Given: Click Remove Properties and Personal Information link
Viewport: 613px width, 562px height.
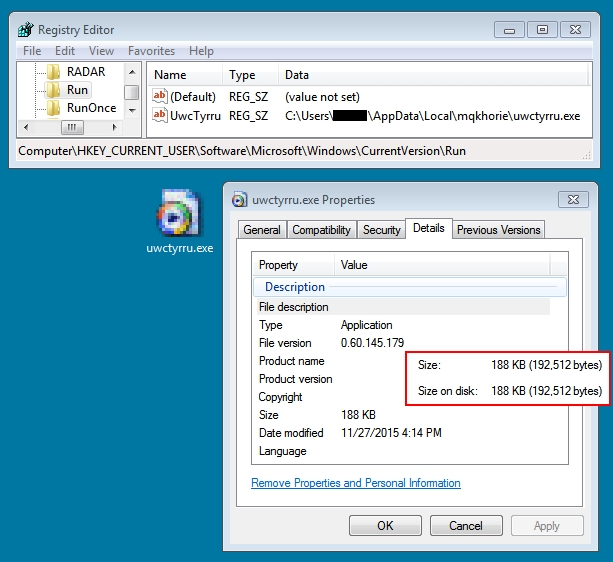Looking at the screenshot, I should 356,483.
